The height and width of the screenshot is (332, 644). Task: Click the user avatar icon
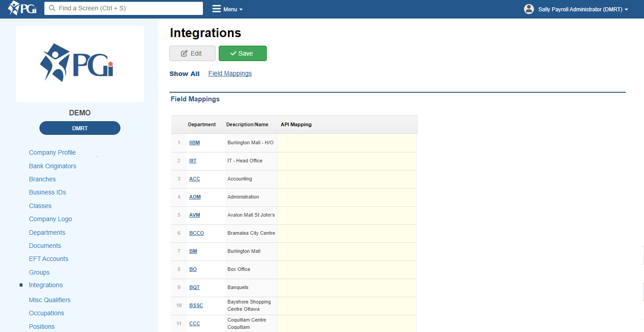click(529, 9)
